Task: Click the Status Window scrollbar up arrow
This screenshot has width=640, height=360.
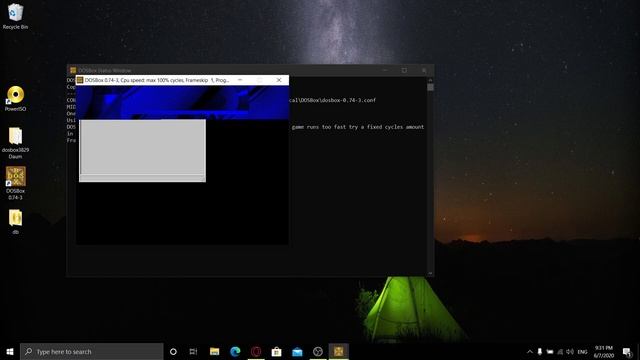Action: pyautogui.click(x=430, y=80)
